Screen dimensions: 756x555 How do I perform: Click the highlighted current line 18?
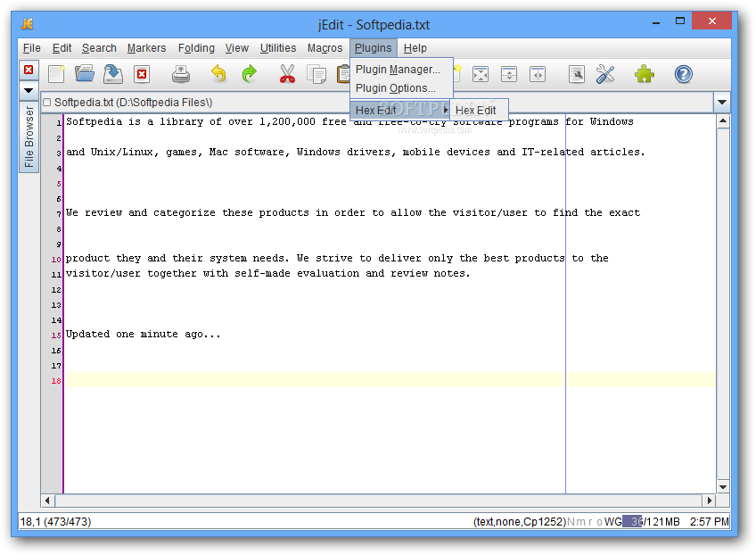(390, 380)
